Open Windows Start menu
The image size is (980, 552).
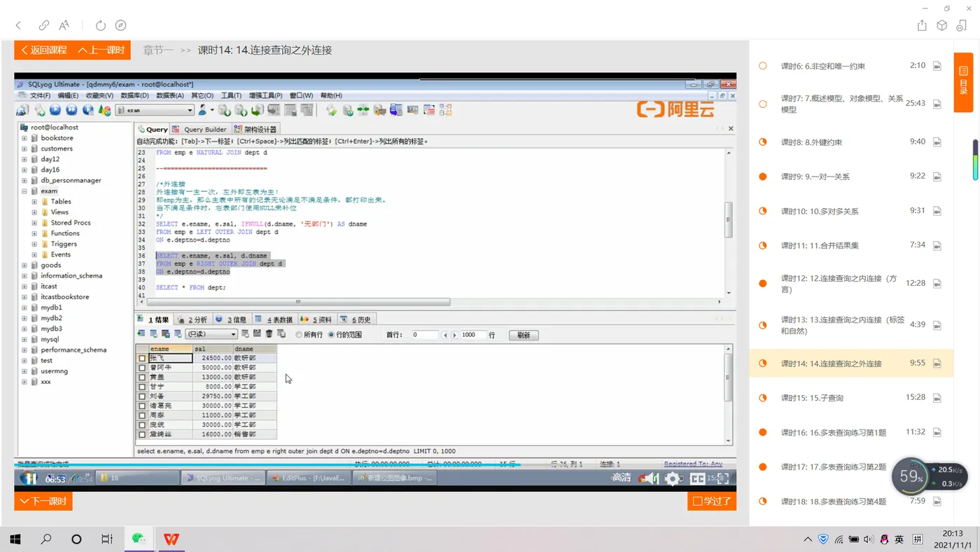coord(15,539)
